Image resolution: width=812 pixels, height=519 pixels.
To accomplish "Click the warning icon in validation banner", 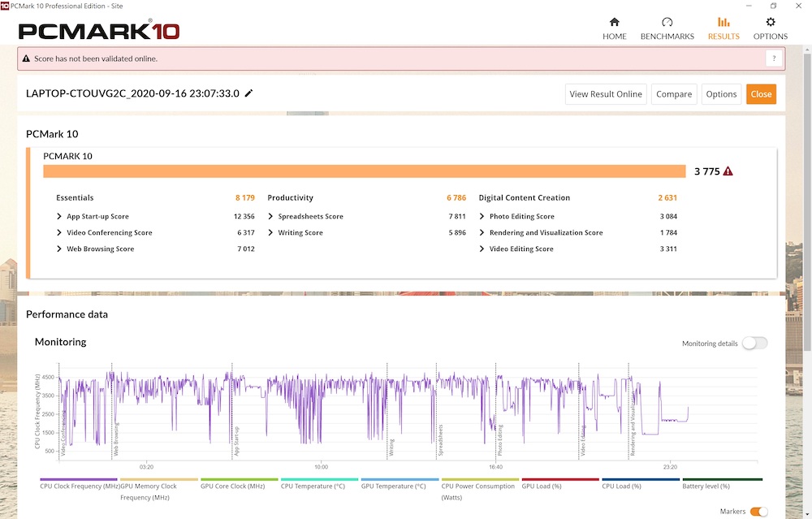I will [26, 58].
